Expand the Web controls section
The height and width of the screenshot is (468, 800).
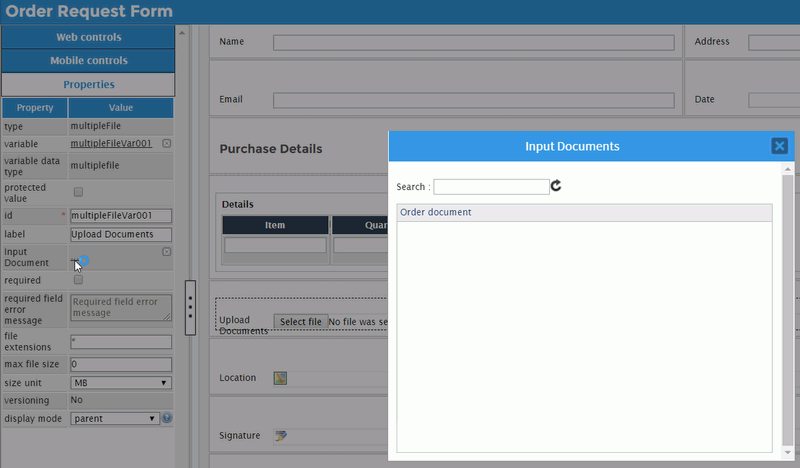click(x=88, y=37)
